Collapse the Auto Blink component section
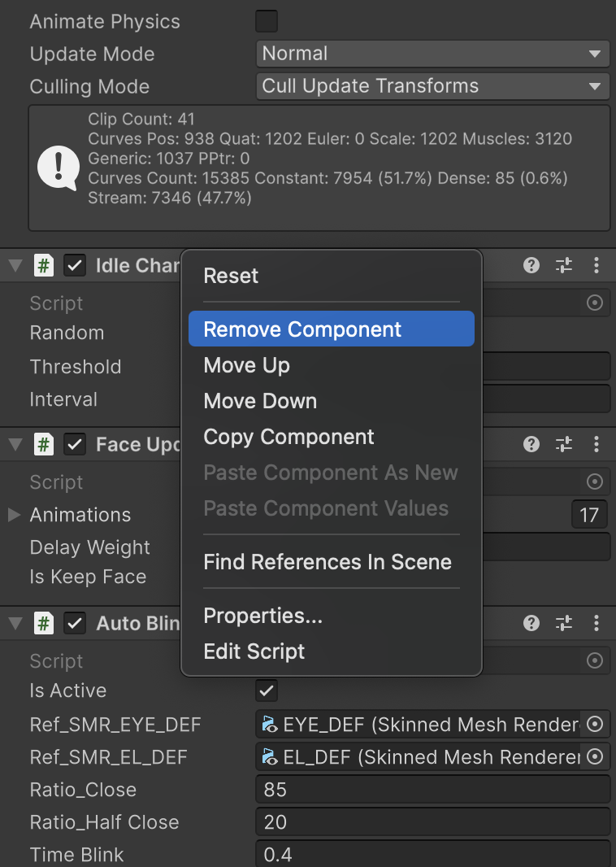Screen dimensions: 616x867 tap(15, 624)
